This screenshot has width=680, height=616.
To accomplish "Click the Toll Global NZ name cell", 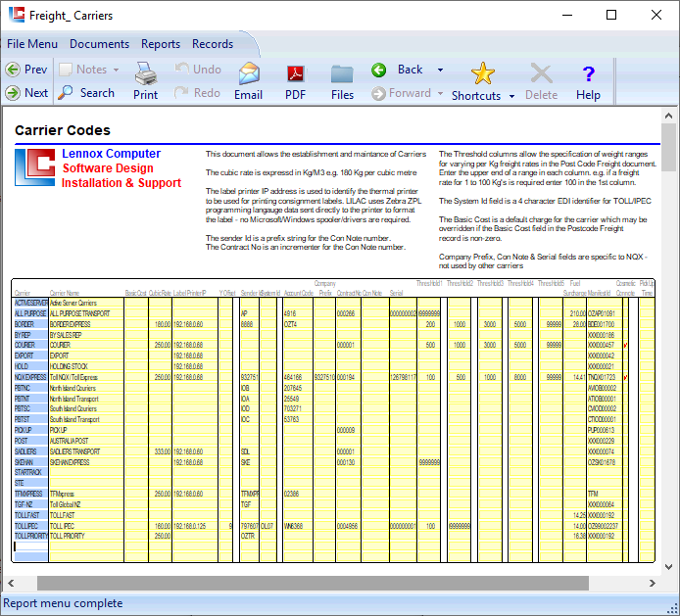I will (x=86, y=505).
